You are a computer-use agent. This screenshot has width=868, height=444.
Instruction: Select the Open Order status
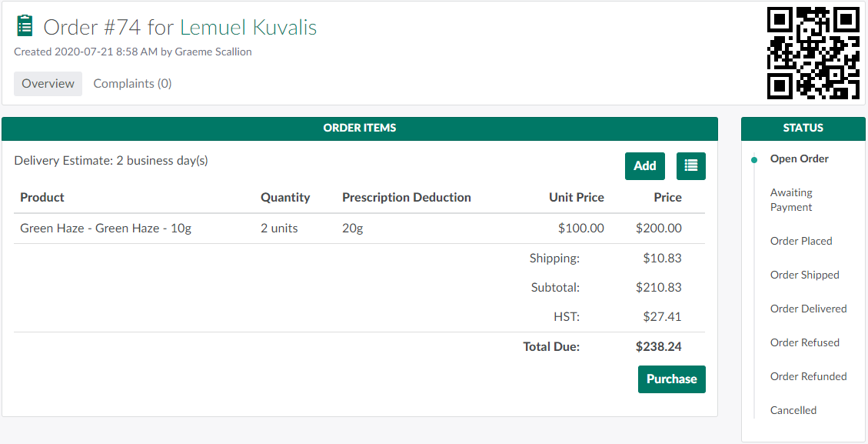(x=799, y=159)
